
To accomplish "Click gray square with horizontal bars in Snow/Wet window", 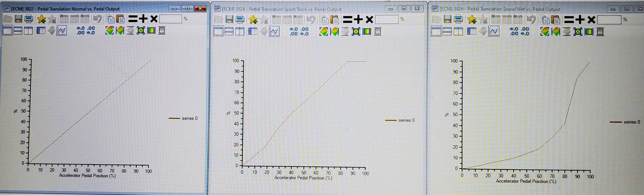I will (600, 32).
